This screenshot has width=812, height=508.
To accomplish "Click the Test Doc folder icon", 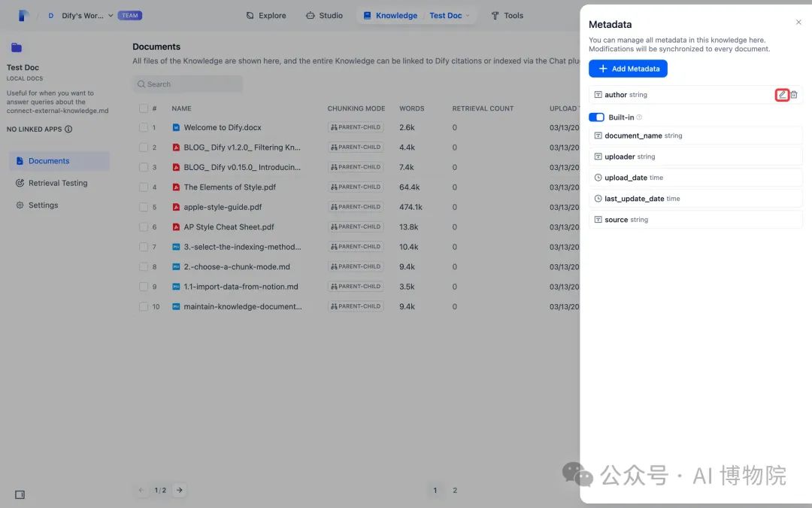I will [x=17, y=47].
